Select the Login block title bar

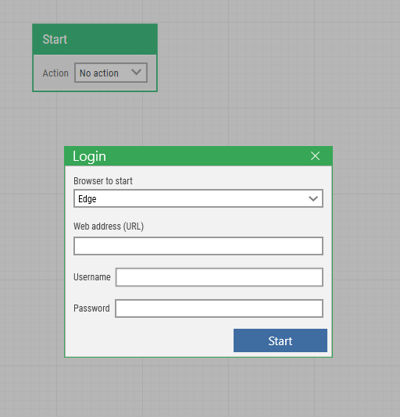click(x=198, y=156)
